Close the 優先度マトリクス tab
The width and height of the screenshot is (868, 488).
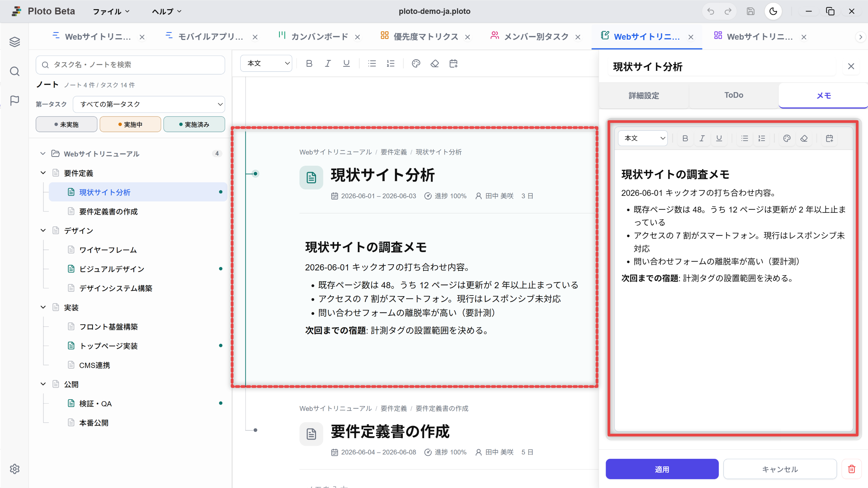pyautogui.click(x=468, y=37)
